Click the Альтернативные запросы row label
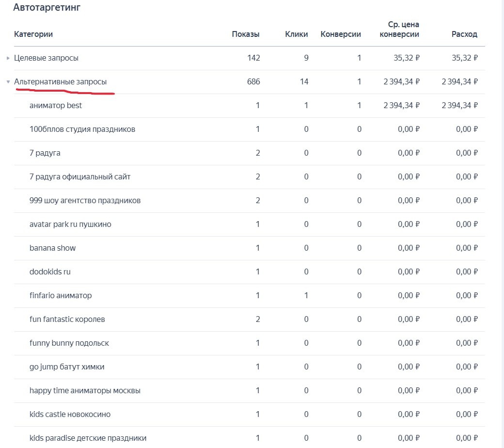Image resolution: width=504 pixels, height=448 pixels. [x=60, y=82]
